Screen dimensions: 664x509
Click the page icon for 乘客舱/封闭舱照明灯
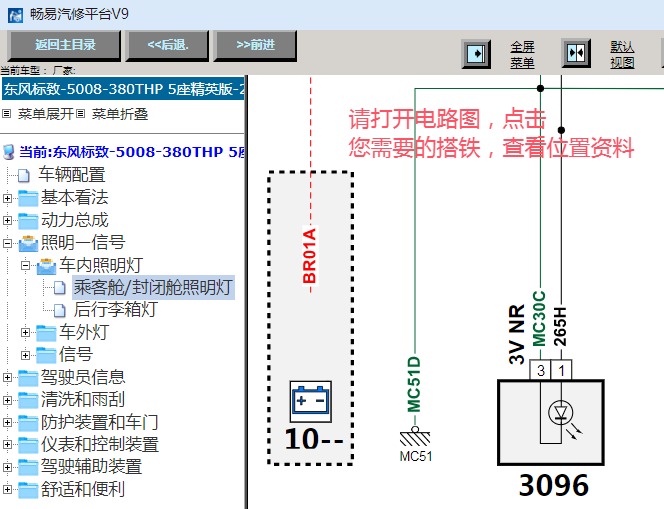tap(60, 288)
